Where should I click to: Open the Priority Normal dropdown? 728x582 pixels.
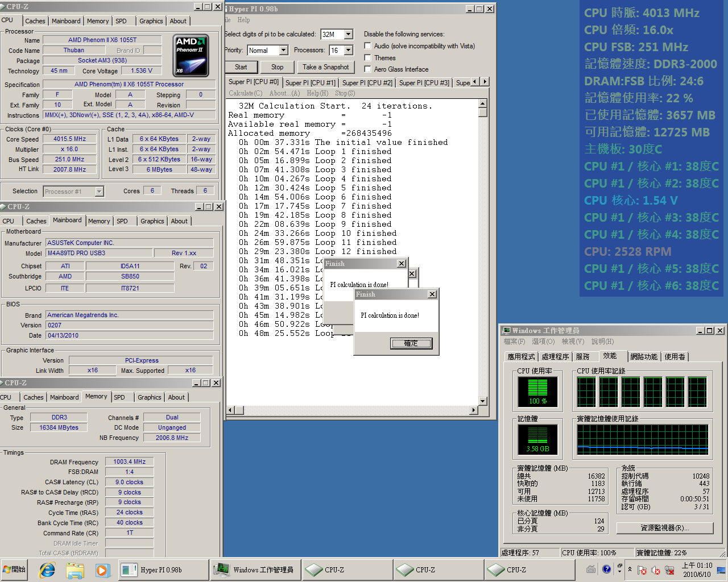[x=283, y=50]
